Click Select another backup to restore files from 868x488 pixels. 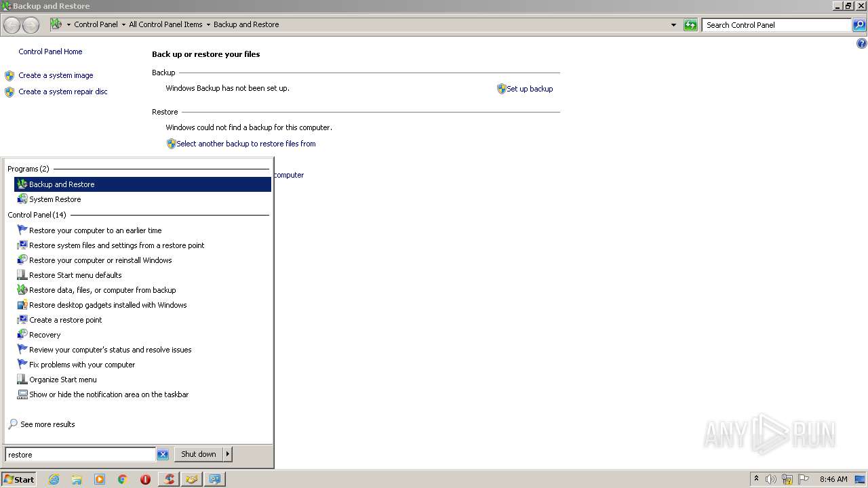pyautogui.click(x=245, y=144)
